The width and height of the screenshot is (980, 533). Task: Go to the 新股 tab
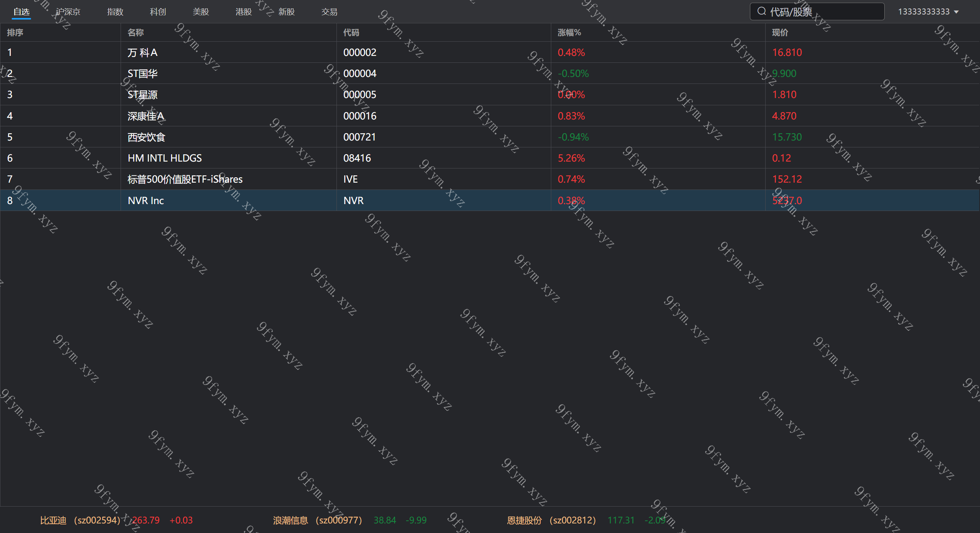click(287, 12)
